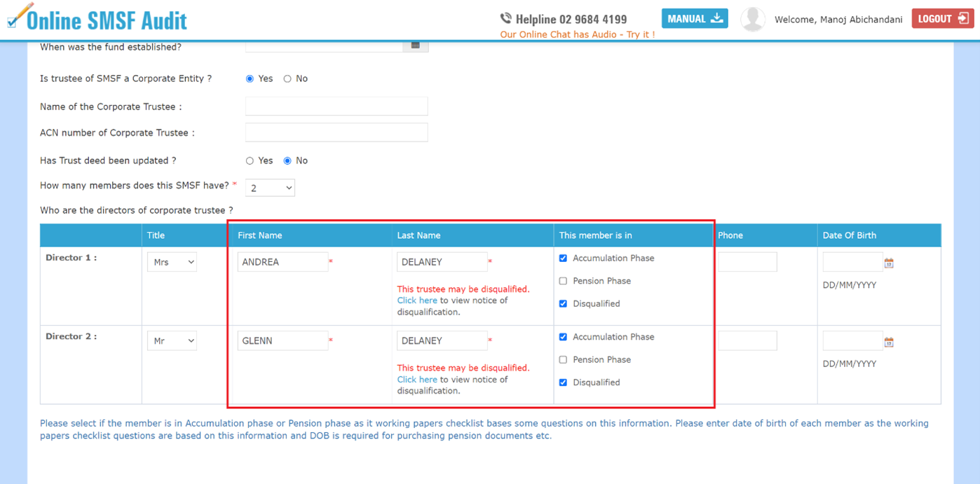Expand the number of members dropdown
Viewport: 980px width, 484px height.
click(270, 188)
